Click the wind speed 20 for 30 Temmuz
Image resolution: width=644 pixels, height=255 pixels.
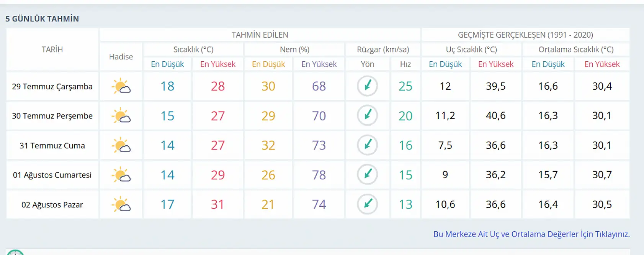[405, 116]
